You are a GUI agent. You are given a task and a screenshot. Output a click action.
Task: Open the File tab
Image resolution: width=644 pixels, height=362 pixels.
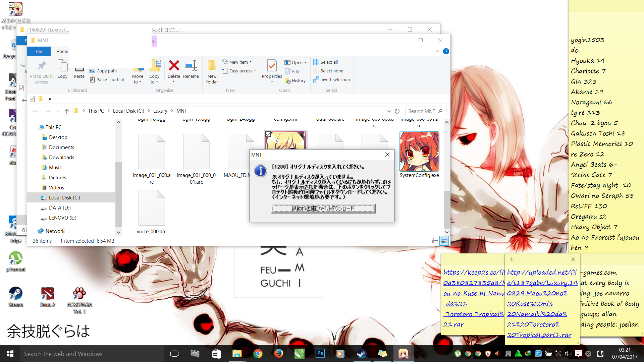tap(39, 51)
